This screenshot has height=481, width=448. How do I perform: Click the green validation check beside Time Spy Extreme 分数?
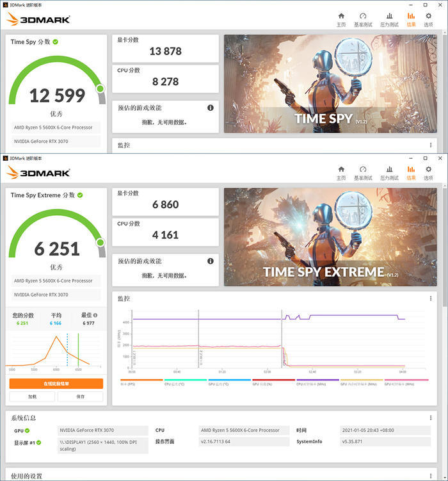point(80,195)
